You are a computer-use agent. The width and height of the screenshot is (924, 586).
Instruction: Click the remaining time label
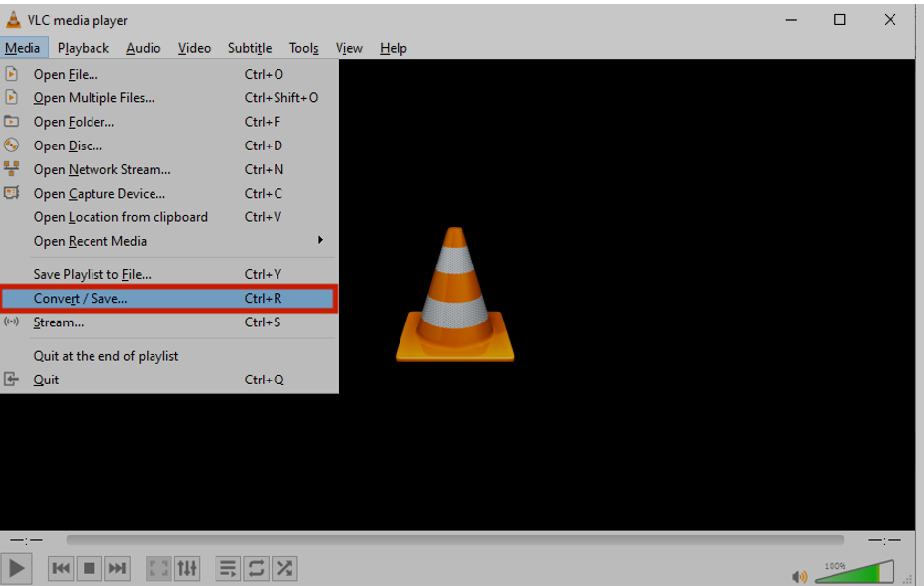coord(884,540)
